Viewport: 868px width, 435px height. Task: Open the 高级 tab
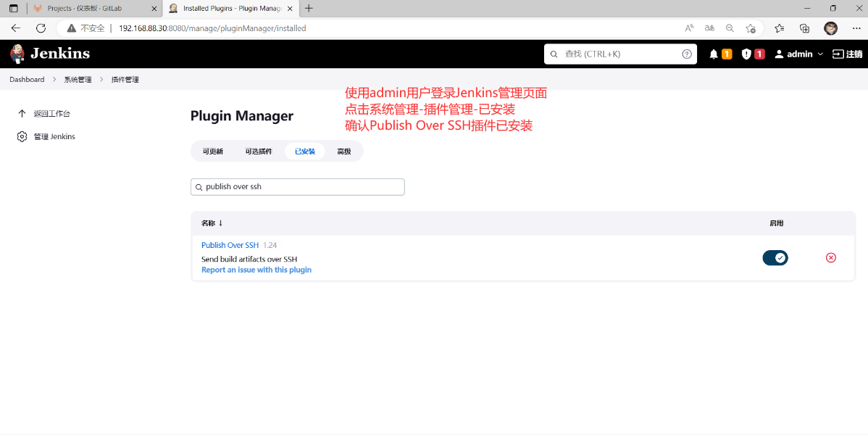tap(343, 152)
